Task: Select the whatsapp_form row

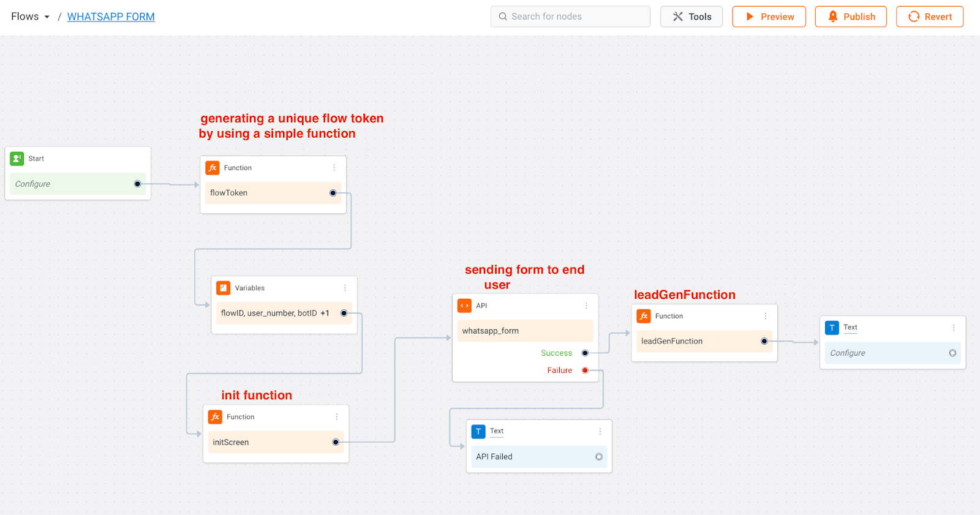Action: [526, 331]
